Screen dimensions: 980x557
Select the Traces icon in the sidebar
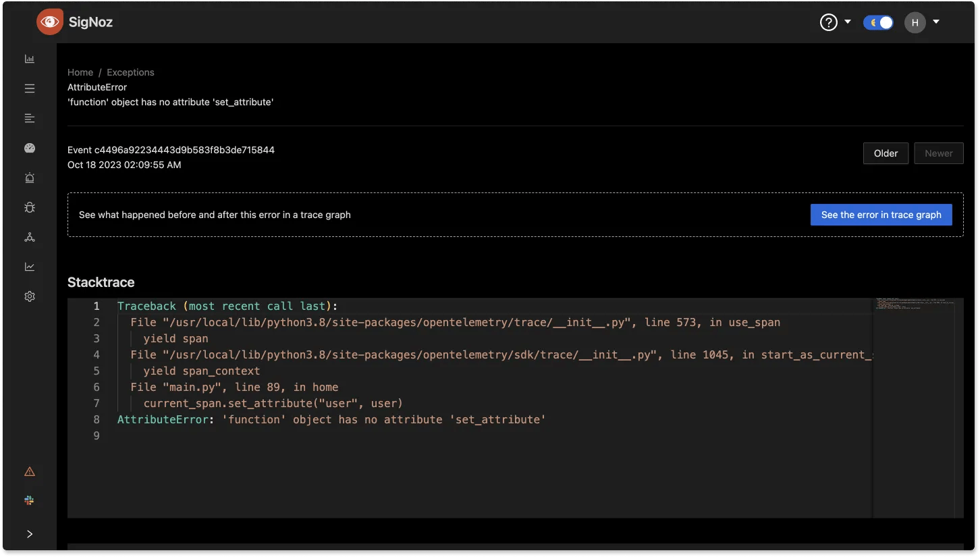tap(29, 88)
